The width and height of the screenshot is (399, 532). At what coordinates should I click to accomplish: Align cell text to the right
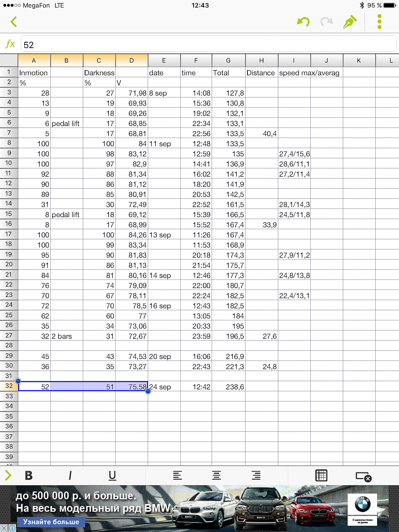[x=256, y=475]
